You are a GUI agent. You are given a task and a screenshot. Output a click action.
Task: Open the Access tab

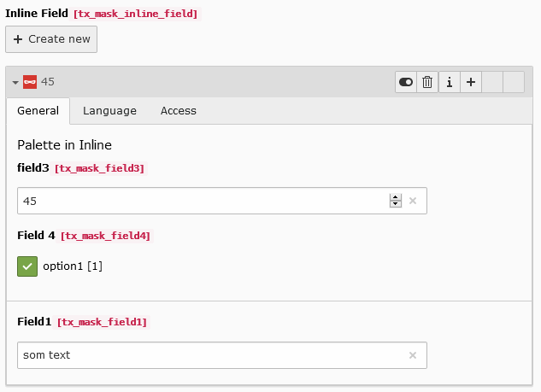(x=178, y=111)
